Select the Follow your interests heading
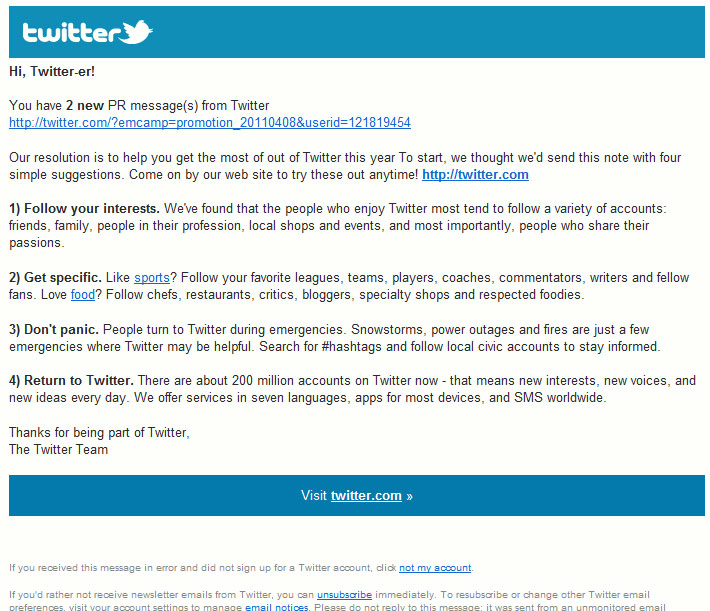The image size is (710, 611). point(84,208)
